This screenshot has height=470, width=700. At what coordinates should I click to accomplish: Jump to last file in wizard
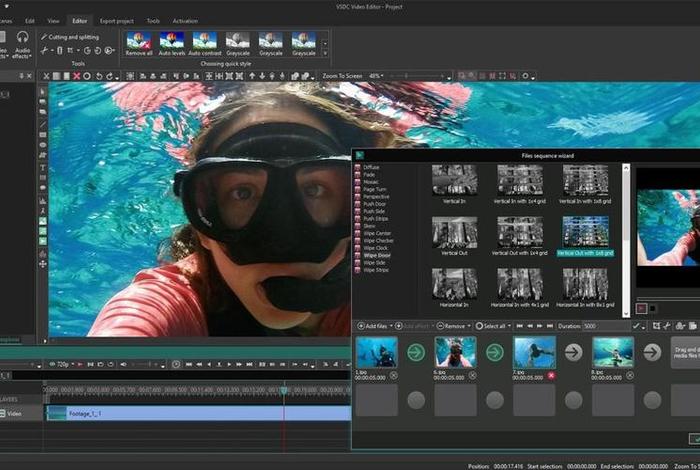coord(550,326)
